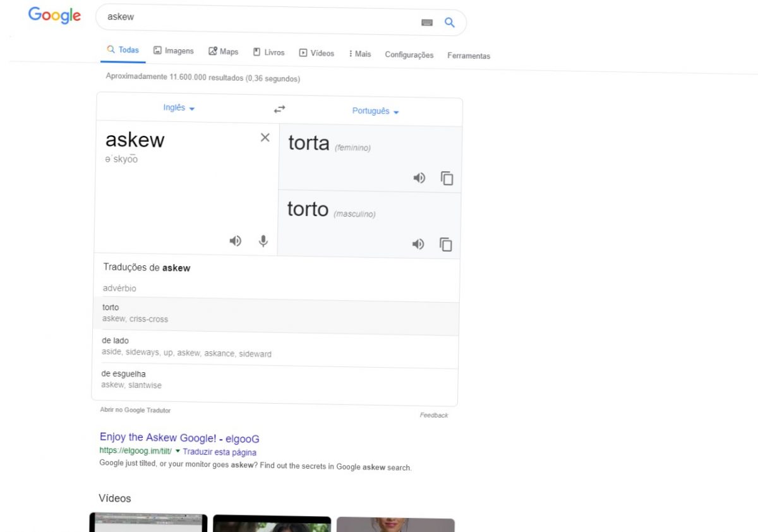758x532 pixels.
Task: Listen to the pronunciation of torto
Action: coord(418,244)
